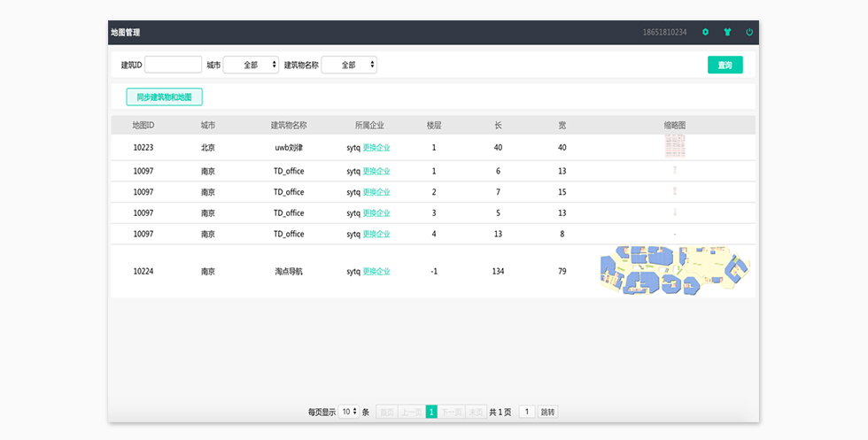
Task: Open the 城市 dropdown
Action: click(251, 65)
